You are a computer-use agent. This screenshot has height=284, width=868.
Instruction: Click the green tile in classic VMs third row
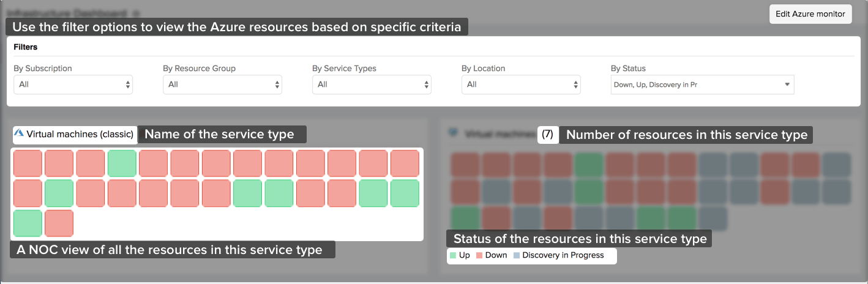[28, 223]
